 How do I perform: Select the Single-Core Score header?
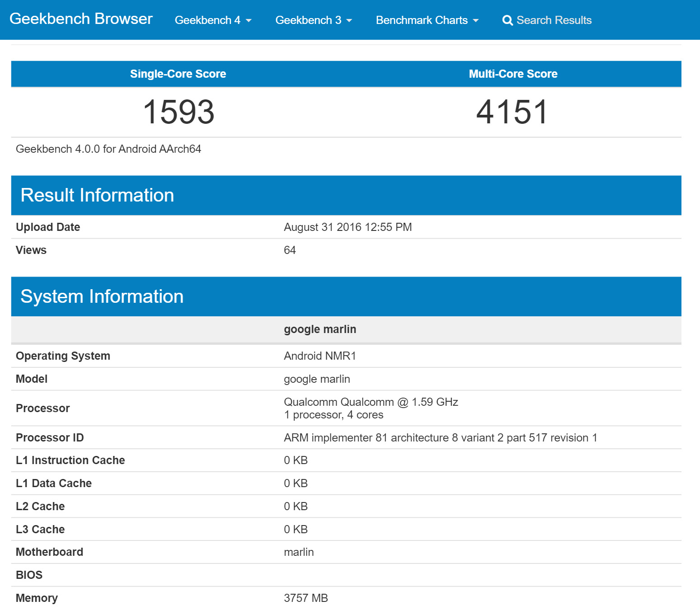pos(178,74)
